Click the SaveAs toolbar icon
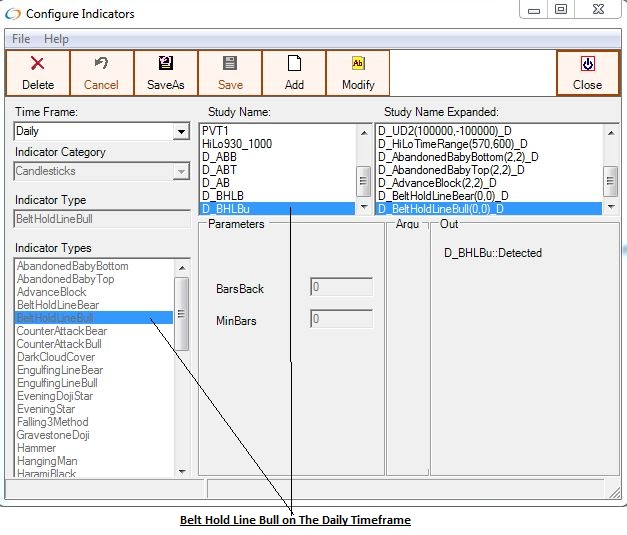The image size is (627, 535). [165, 64]
